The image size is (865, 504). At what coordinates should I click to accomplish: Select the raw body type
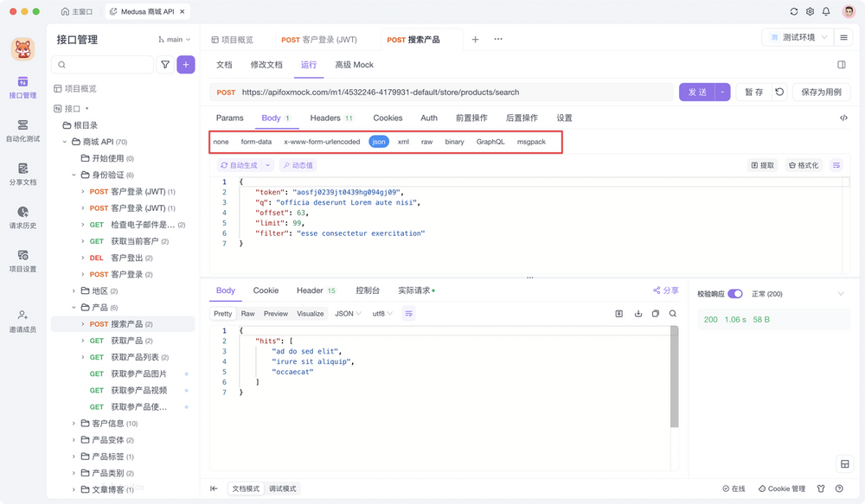coord(427,142)
